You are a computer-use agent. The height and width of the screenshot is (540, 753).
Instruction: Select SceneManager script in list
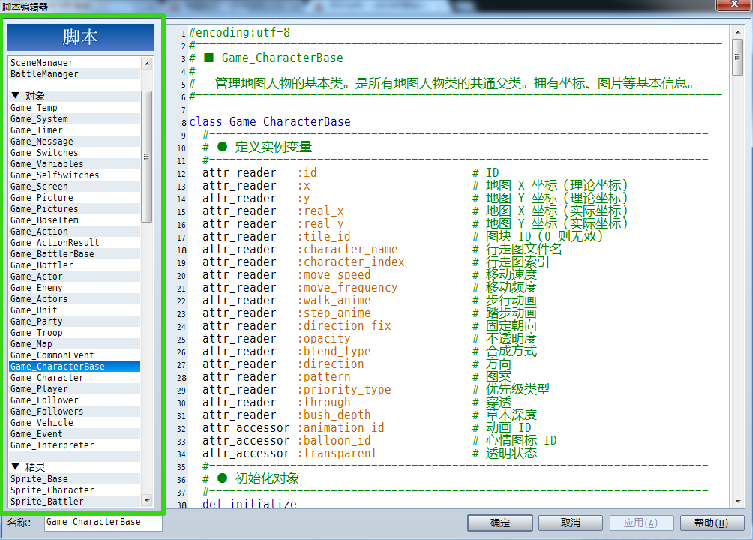(x=74, y=62)
